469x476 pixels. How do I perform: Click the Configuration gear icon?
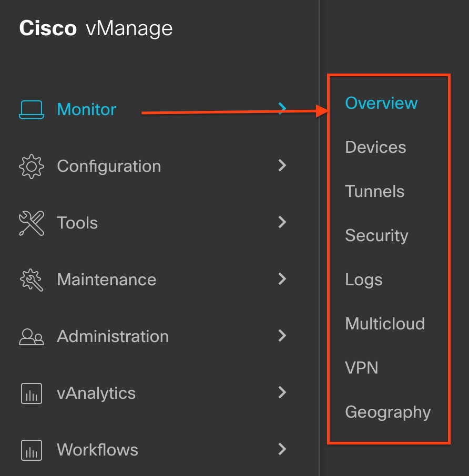point(32,167)
